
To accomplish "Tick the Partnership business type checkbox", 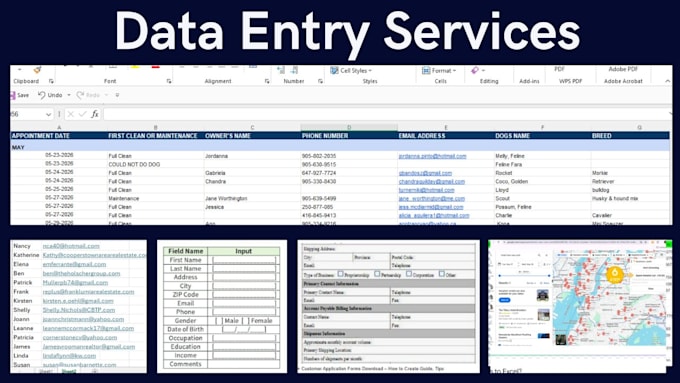I will [x=377, y=274].
